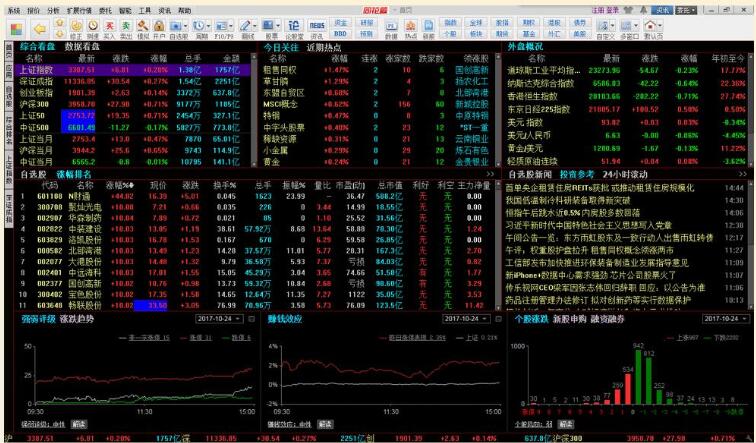Image resolution: width=756 pixels, height=443 pixels.
Task: Select the 上证指数 row in index table
Action: coord(133,70)
